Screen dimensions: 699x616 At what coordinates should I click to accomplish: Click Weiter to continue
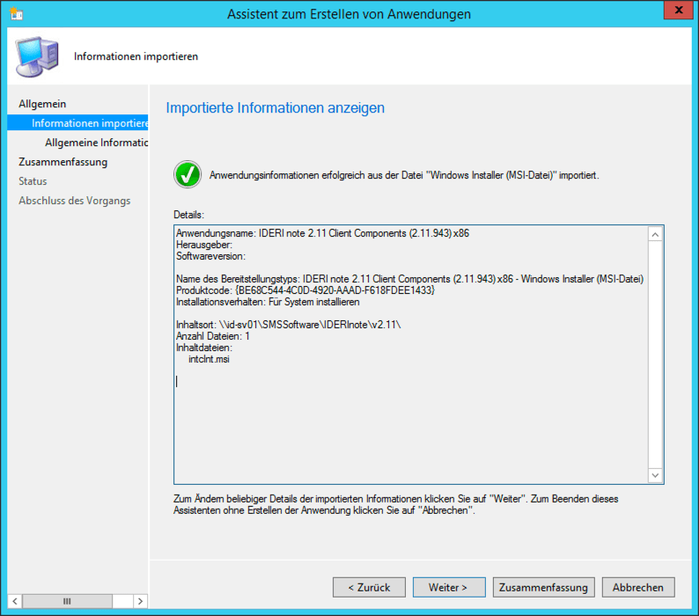pos(449,588)
